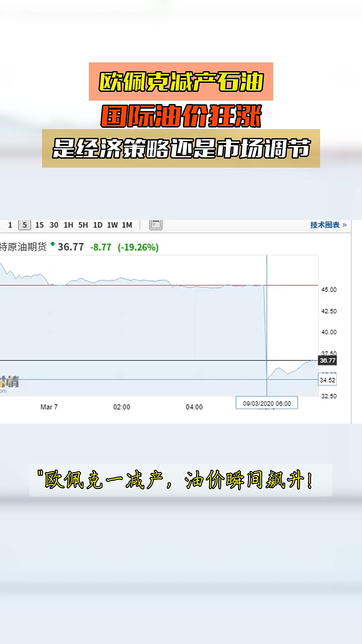Click the 40.00 price axis label

coord(329,332)
